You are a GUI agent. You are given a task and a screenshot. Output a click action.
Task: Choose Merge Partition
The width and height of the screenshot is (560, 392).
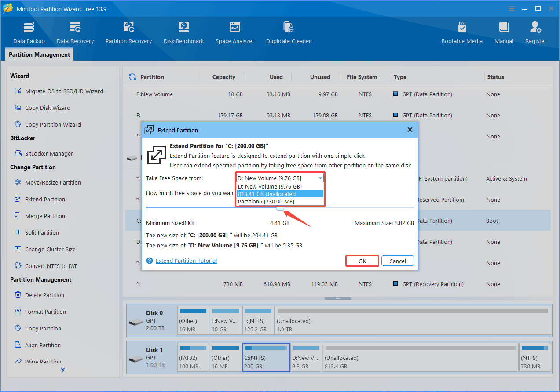(40, 216)
